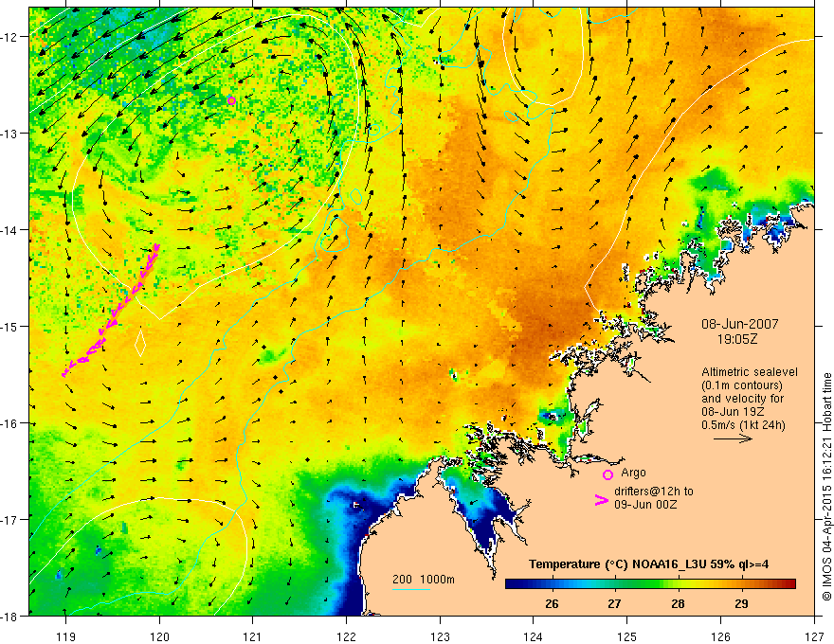Image resolution: width=834 pixels, height=644 pixels.
Task: Click the (0.1m contours) text
Action: coord(742,385)
